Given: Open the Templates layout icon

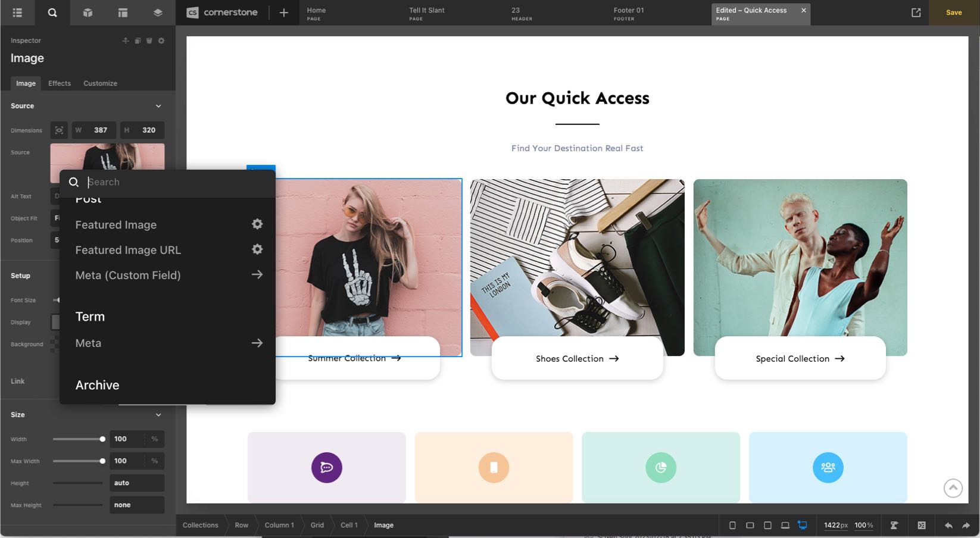Looking at the screenshot, I should pyautogui.click(x=123, y=12).
